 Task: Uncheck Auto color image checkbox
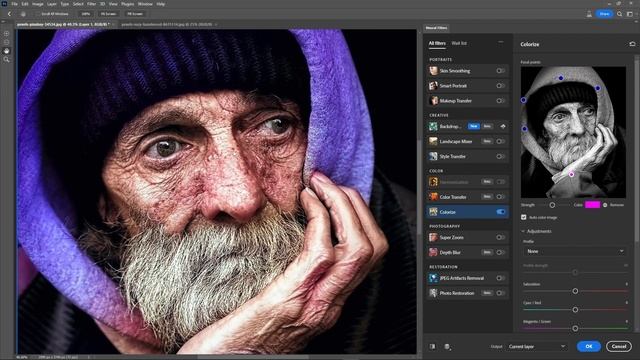click(524, 218)
